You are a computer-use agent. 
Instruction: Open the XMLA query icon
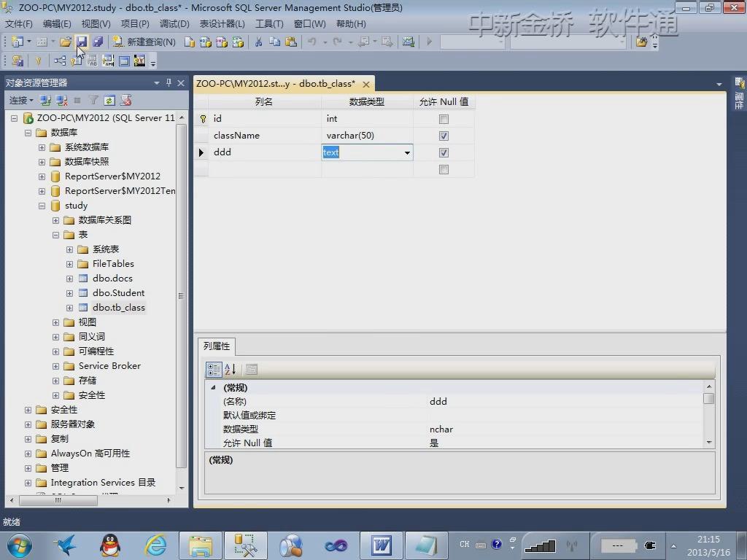pos(238,42)
